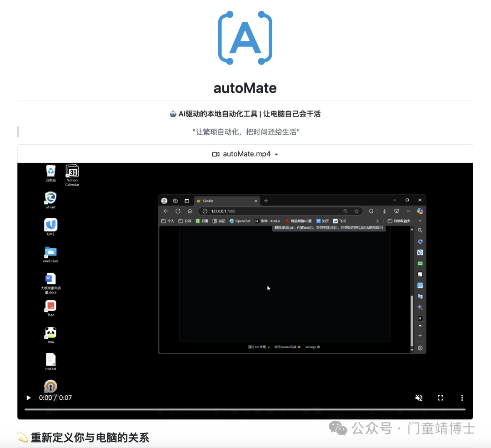Screen dimensions: 491x448
Task: Open the browser settings and more menu
Action: [x=408, y=211]
